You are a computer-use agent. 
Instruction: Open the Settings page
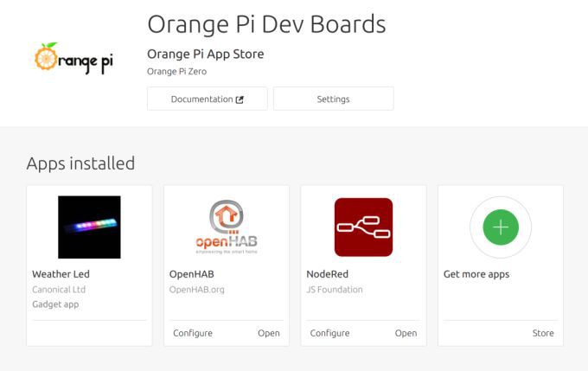pyautogui.click(x=333, y=99)
